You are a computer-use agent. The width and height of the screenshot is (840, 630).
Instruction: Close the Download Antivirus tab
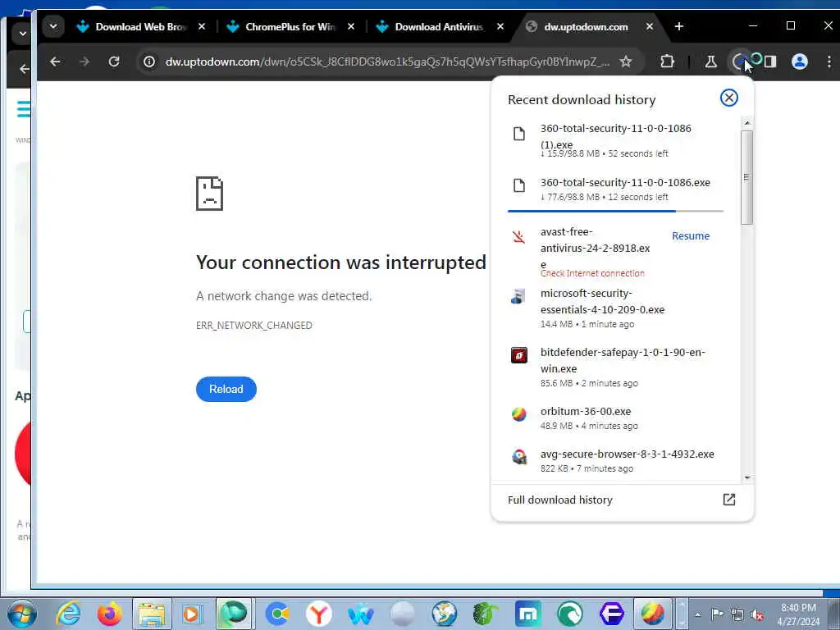(500, 26)
